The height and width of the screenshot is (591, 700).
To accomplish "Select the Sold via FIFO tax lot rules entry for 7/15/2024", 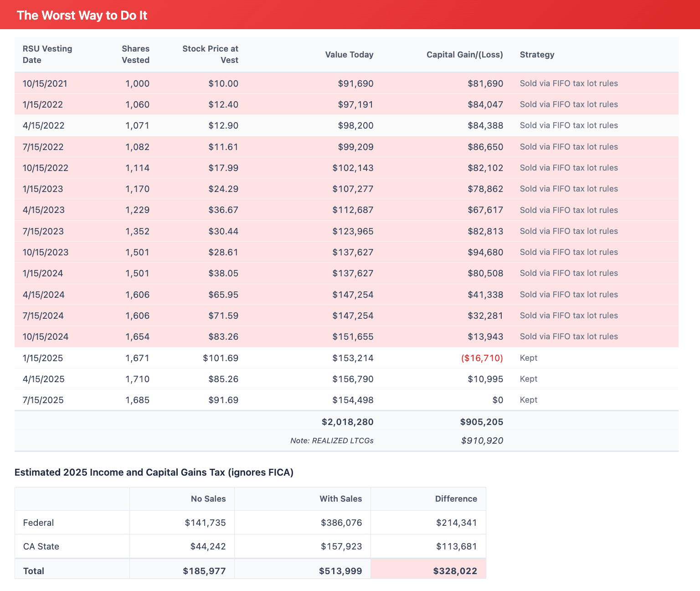I will click(x=569, y=315).
